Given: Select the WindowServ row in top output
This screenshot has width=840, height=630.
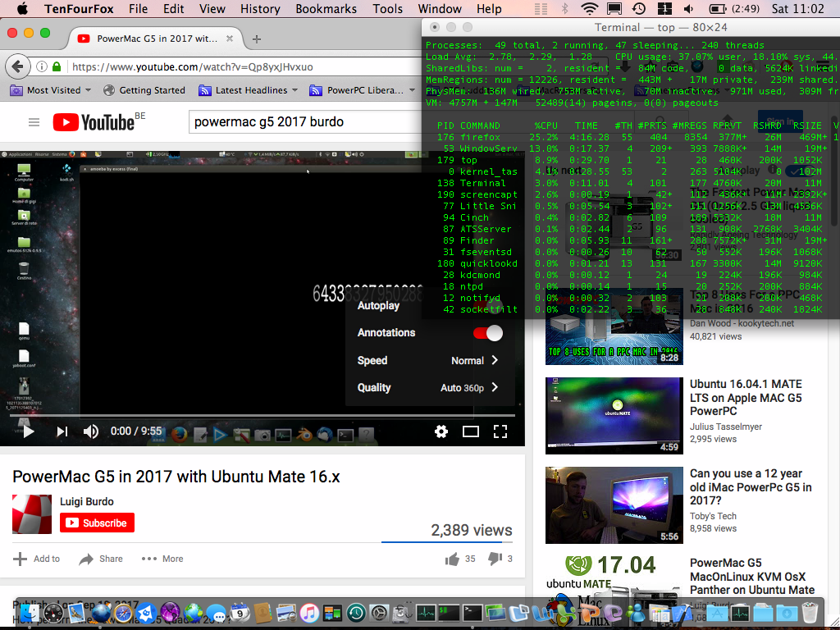Looking at the screenshot, I should [x=632, y=148].
